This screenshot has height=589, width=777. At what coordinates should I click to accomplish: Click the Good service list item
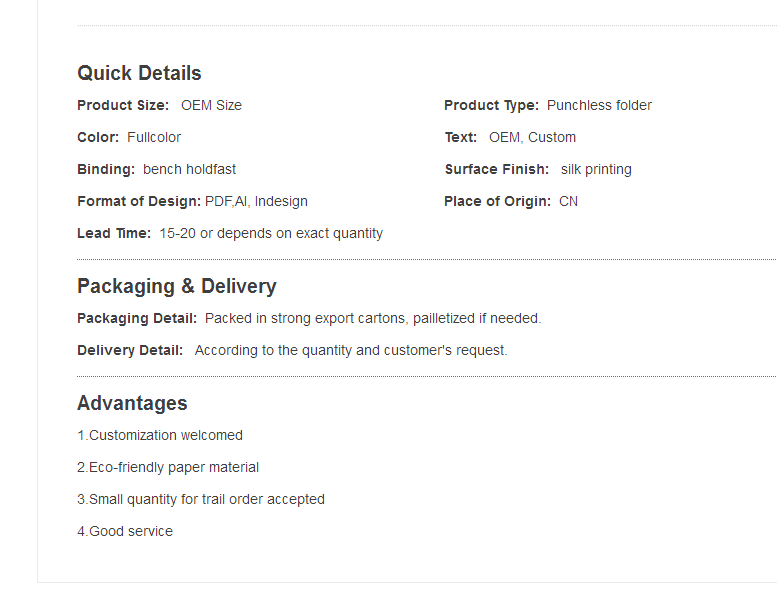125,531
